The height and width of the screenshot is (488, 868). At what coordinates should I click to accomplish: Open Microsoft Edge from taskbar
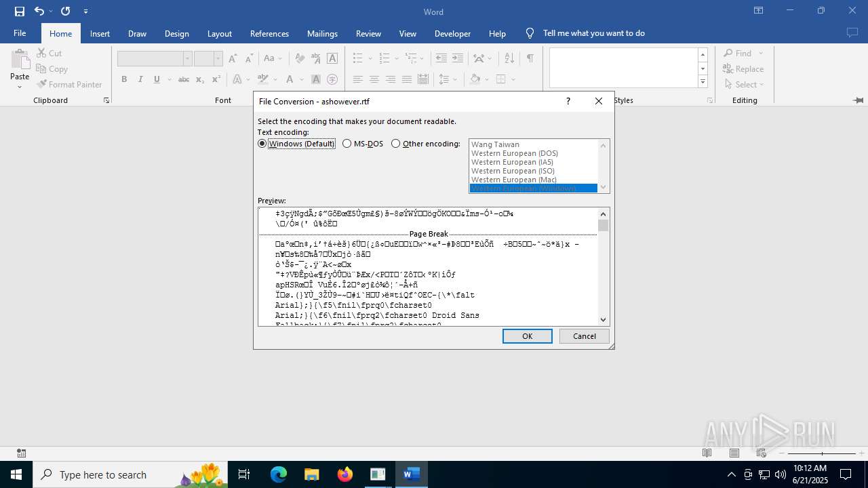click(279, 474)
